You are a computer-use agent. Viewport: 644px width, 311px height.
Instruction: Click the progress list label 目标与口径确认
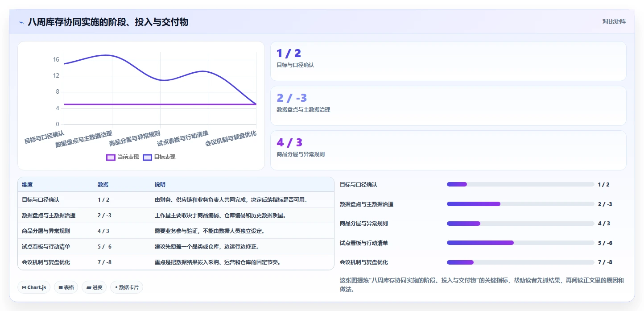point(359,184)
